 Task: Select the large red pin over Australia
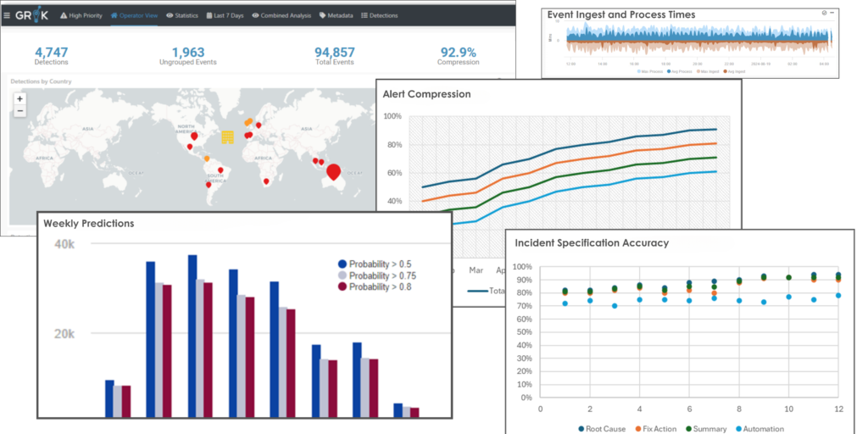pyautogui.click(x=333, y=172)
